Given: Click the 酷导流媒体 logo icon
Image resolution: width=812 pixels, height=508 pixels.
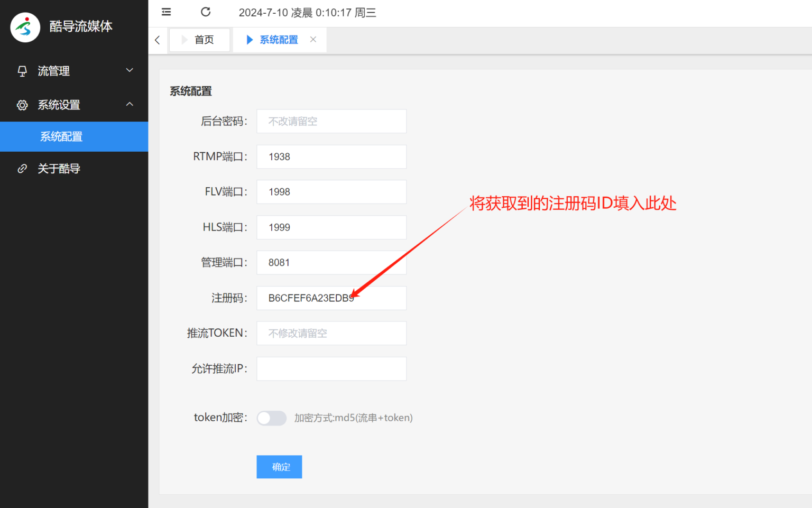Looking at the screenshot, I should [25, 27].
